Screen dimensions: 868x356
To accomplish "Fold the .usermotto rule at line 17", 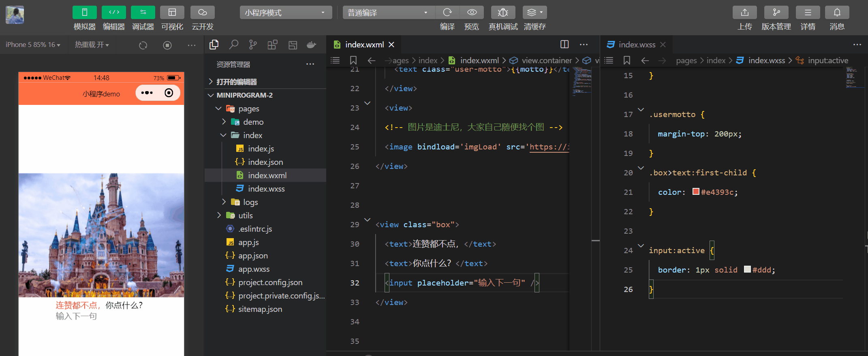I will point(641,109).
